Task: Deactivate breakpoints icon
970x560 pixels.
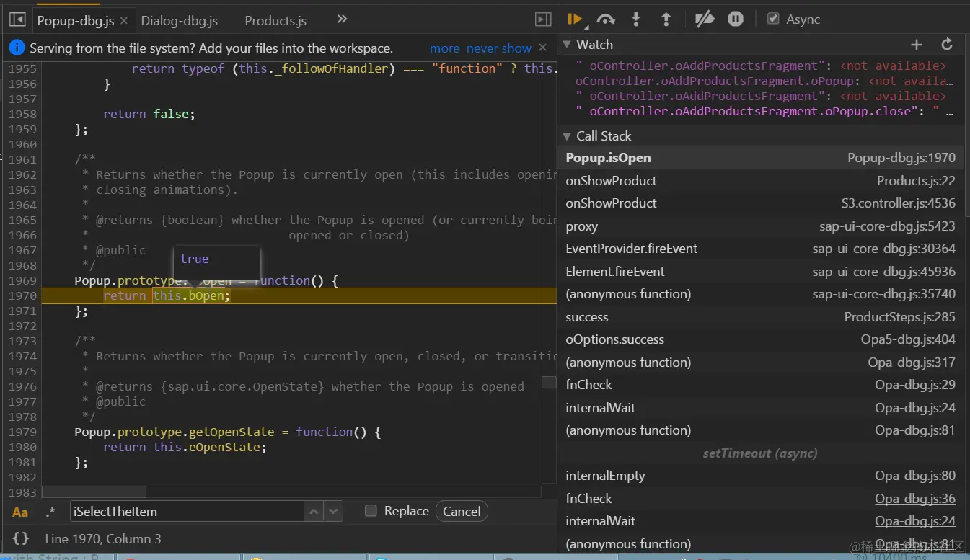Action: (704, 19)
